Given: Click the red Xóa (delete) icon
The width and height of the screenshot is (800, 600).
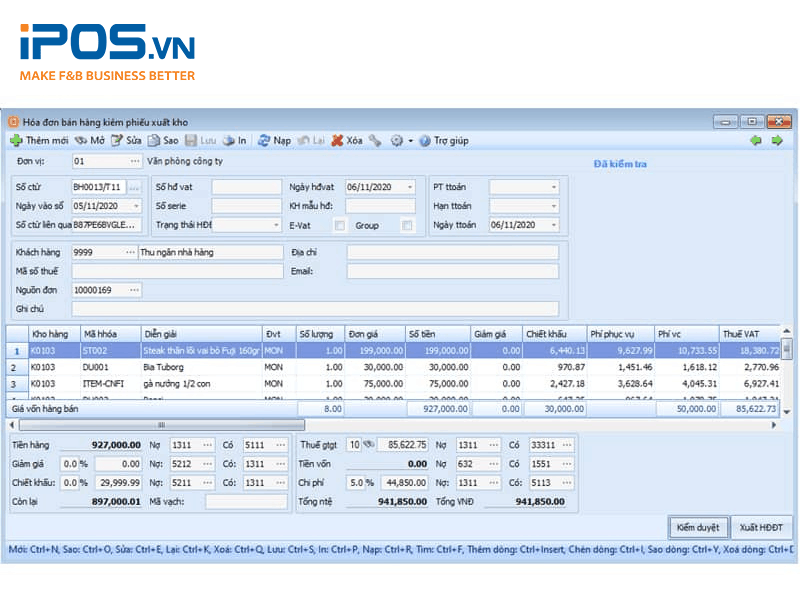Looking at the screenshot, I should (338, 141).
